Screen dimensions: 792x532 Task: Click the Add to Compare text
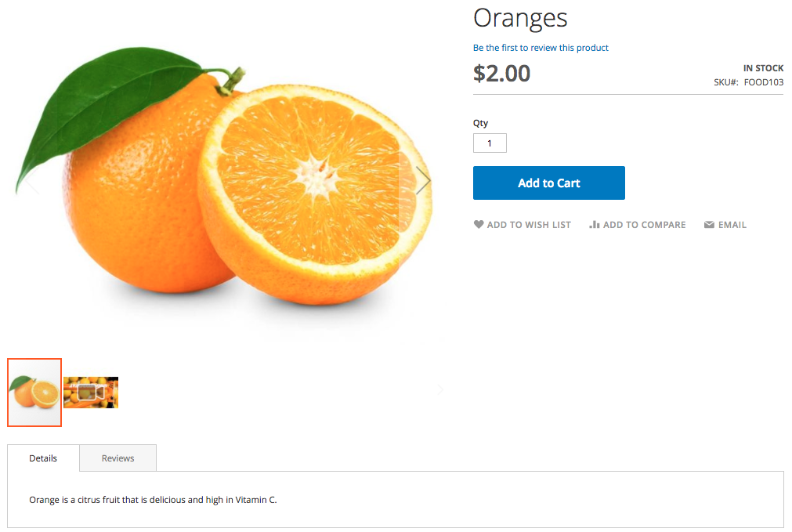[x=644, y=225]
